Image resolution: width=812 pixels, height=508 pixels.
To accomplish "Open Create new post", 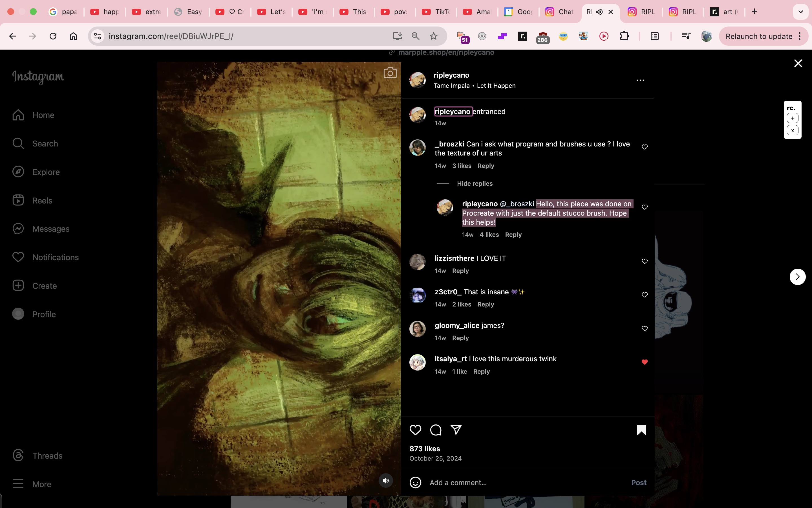I will (x=34, y=286).
